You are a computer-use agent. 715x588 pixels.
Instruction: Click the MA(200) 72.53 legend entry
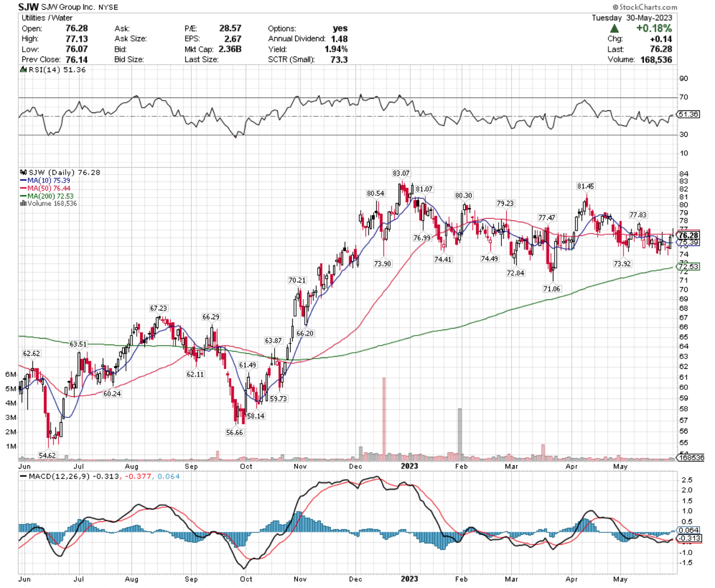pyautogui.click(x=47, y=196)
